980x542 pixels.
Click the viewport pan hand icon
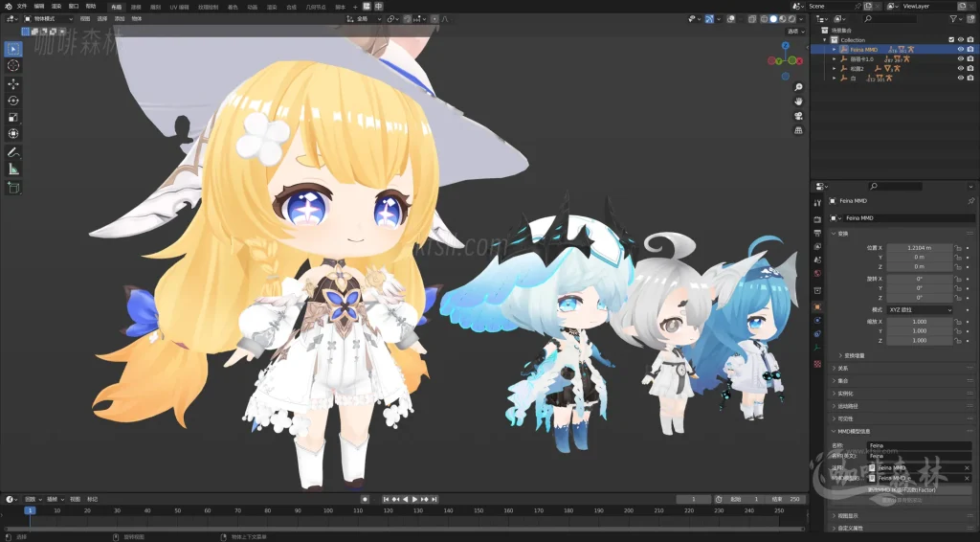pyautogui.click(x=798, y=102)
